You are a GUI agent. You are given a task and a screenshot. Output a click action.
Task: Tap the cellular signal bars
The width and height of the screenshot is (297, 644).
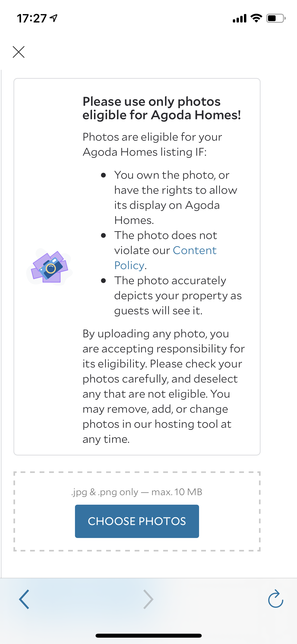click(x=239, y=19)
